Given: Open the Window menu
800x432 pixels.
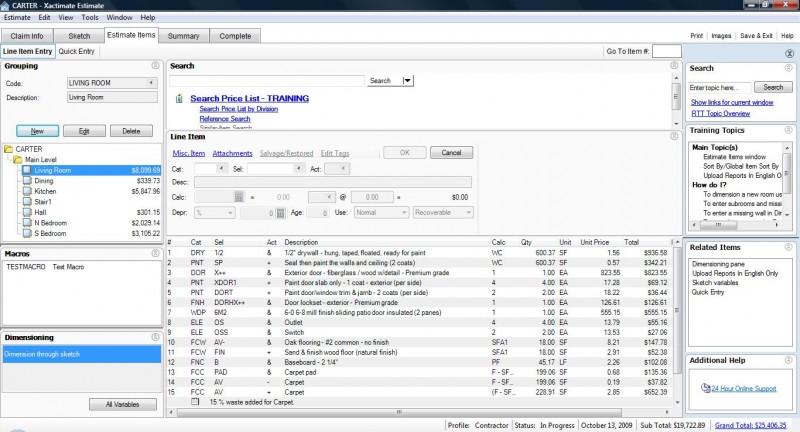Looking at the screenshot, I should point(119,17).
